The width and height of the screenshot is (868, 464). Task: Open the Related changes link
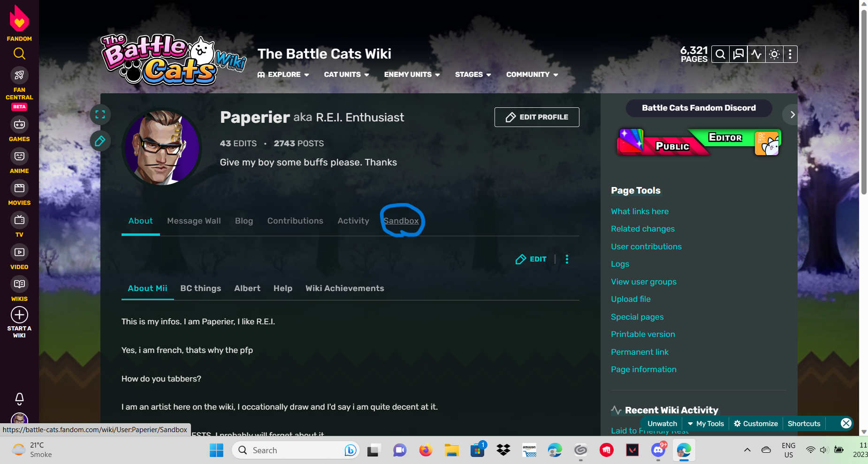[643, 229]
